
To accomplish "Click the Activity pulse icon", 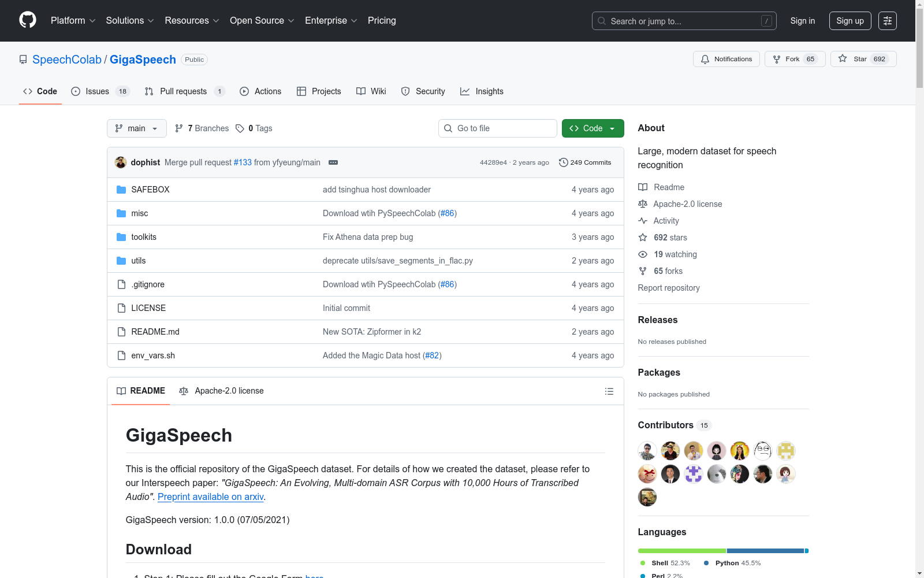I will click(643, 221).
